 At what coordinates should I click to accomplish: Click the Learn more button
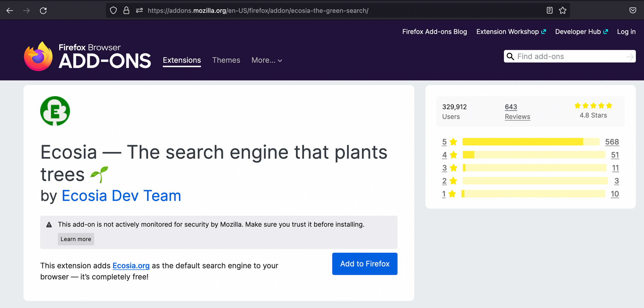pos(76,239)
